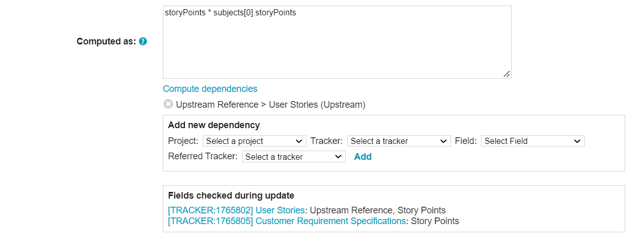Click the formula textarea resize handle
This screenshot has width=644, height=244.
pyautogui.click(x=506, y=74)
